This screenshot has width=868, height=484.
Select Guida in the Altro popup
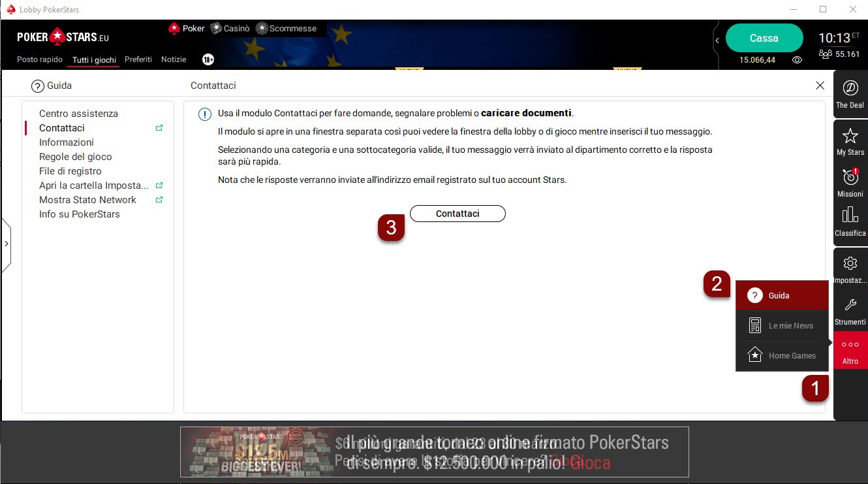point(782,295)
